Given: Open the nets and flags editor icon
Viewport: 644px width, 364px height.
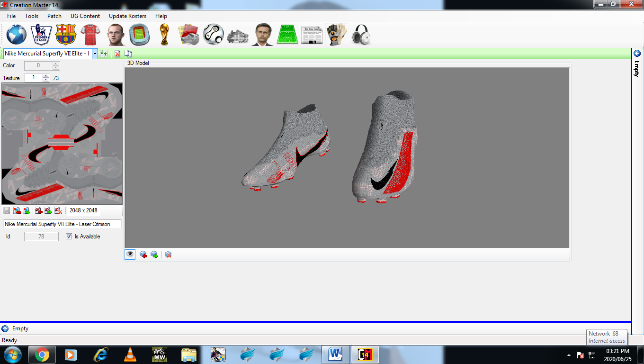Looking at the screenshot, I should pos(189,35).
